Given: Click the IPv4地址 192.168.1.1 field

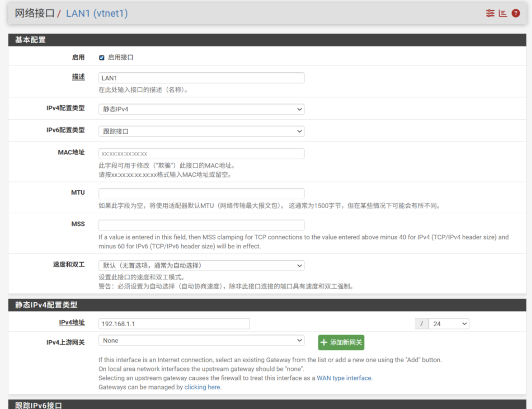Looking at the screenshot, I should tap(174, 324).
